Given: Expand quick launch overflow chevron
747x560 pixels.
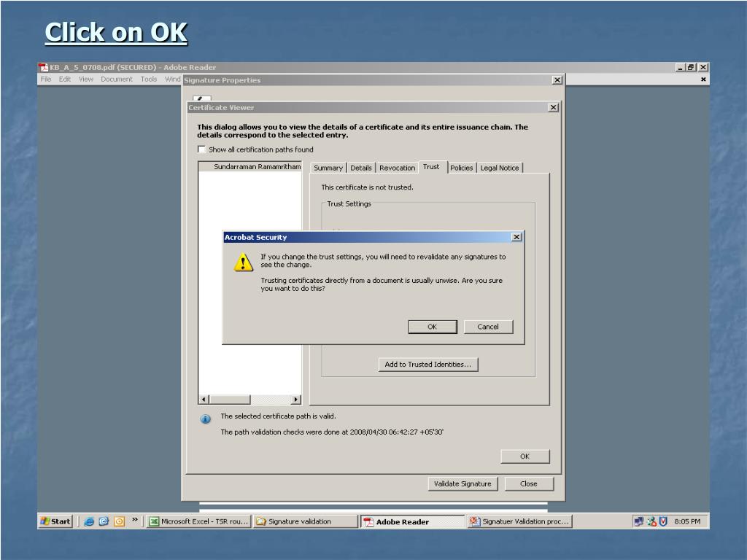Looking at the screenshot, I should (x=135, y=519).
